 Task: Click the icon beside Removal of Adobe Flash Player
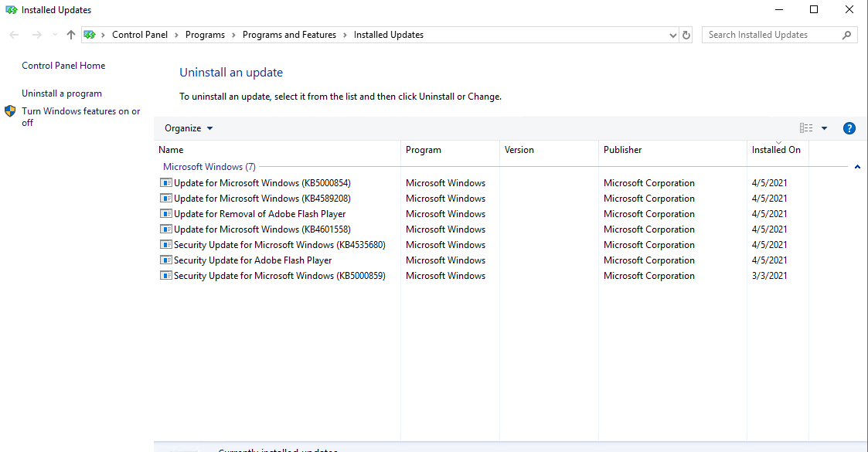tap(166, 213)
